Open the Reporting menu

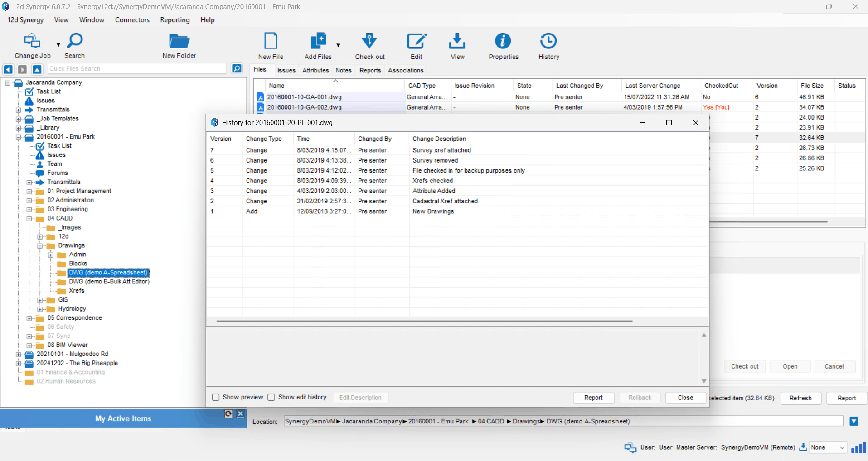(x=175, y=20)
